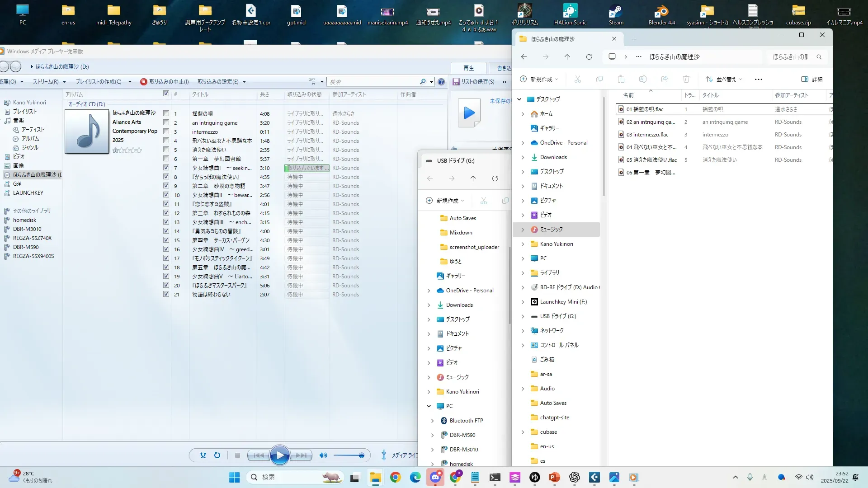The image size is (868, 488).
Task: Click the 詳細 details pane button
Action: 811,79
